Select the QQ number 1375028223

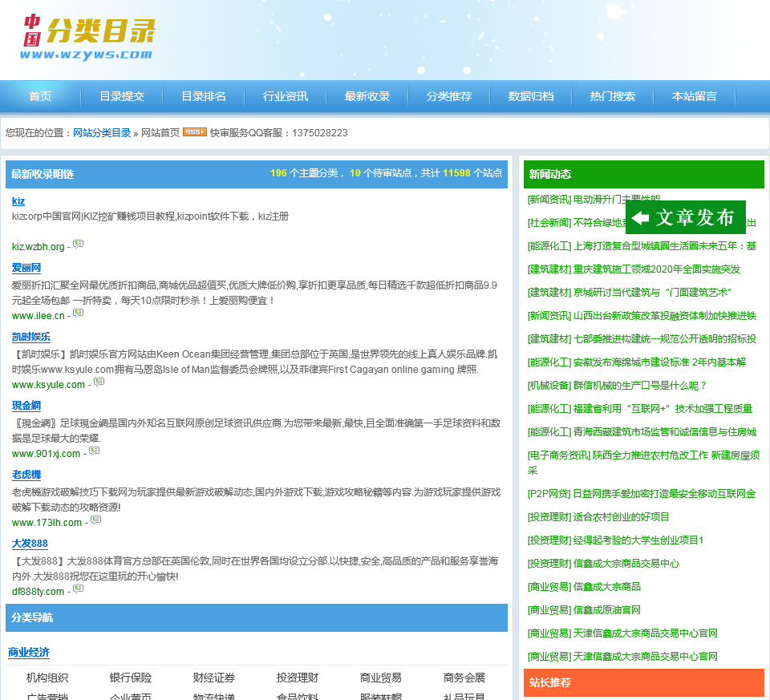pos(320,133)
